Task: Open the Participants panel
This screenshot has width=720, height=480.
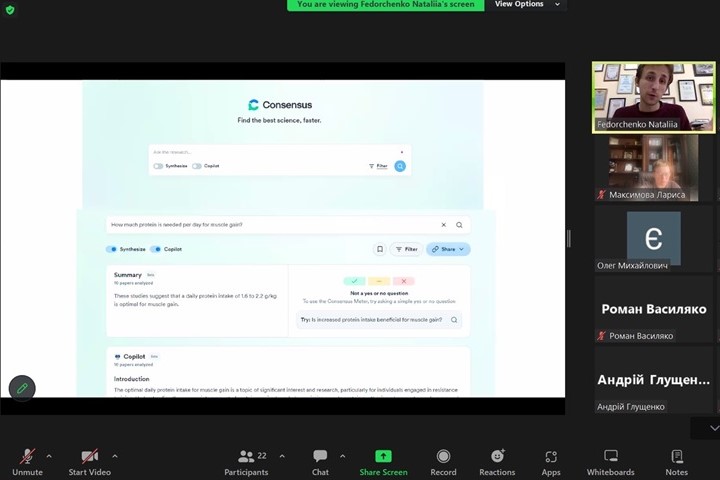Action: tap(246, 456)
